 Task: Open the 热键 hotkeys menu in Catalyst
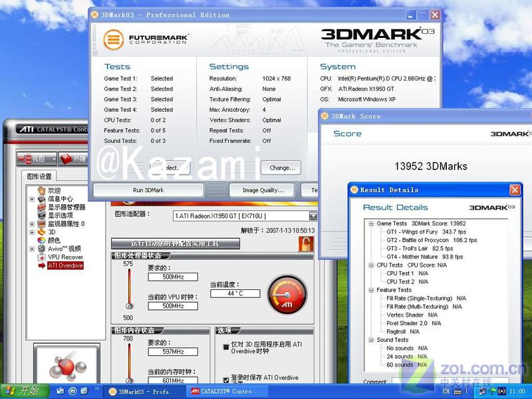(x=73, y=158)
